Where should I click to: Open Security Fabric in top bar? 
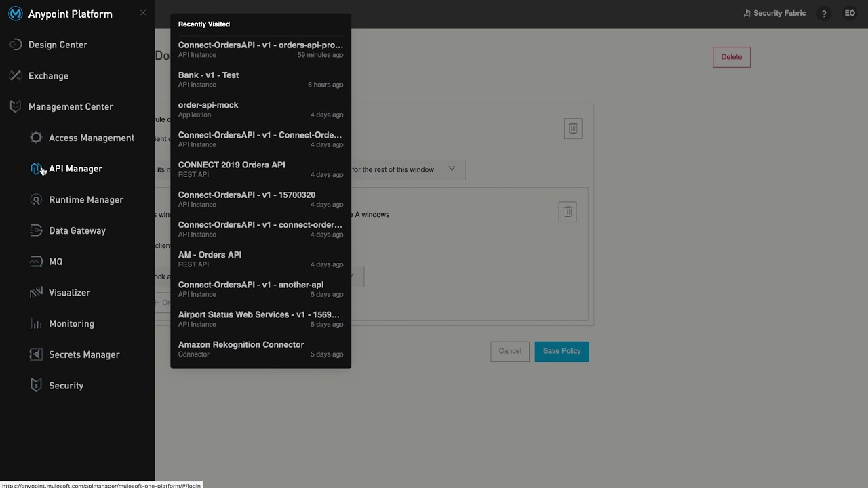coord(774,13)
